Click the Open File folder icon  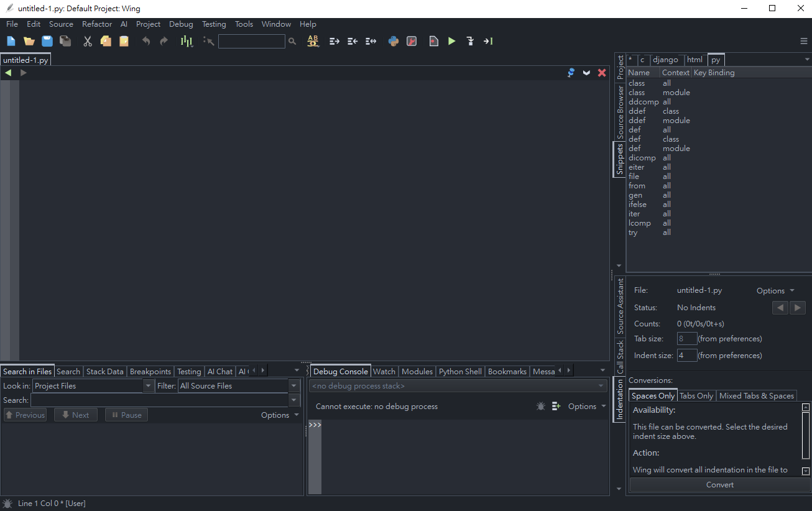(29, 41)
